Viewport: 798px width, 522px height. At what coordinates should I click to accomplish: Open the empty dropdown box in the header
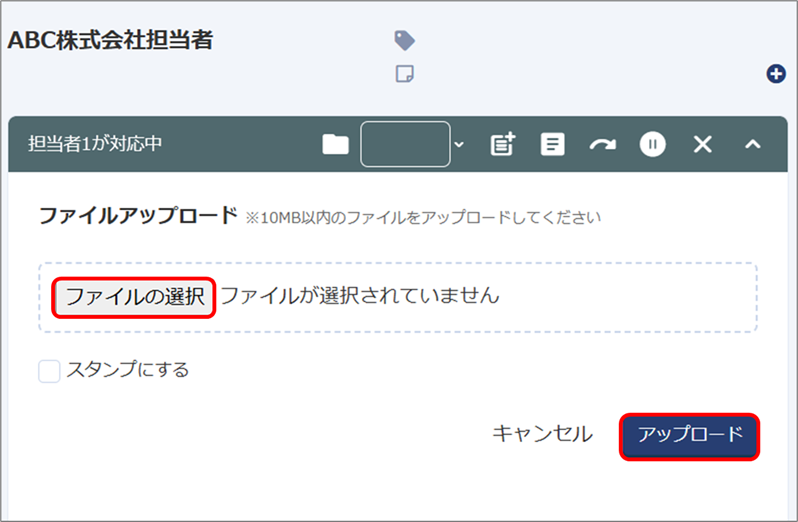[x=405, y=144]
